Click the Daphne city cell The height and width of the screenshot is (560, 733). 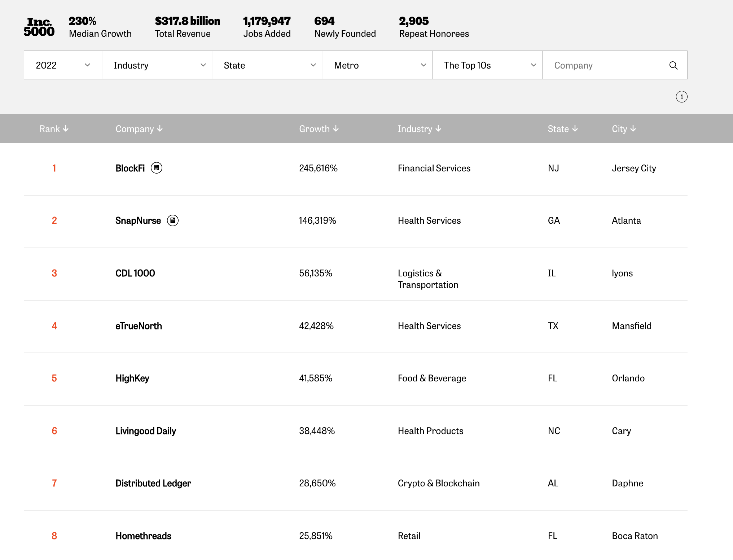[628, 483]
